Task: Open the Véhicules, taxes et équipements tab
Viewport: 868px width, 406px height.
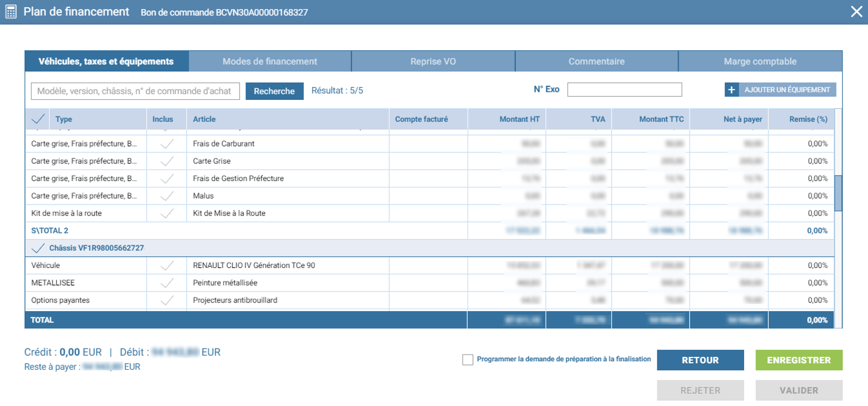Action: click(x=106, y=61)
